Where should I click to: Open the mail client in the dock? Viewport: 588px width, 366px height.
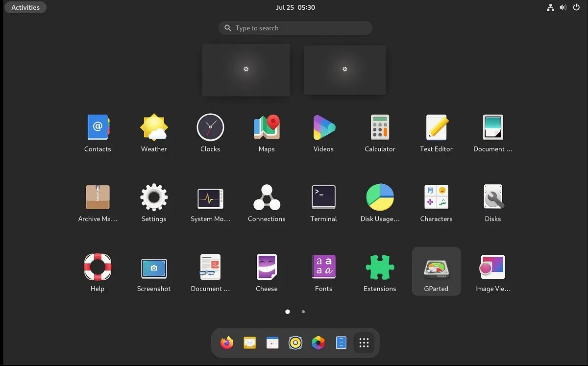(x=249, y=342)
